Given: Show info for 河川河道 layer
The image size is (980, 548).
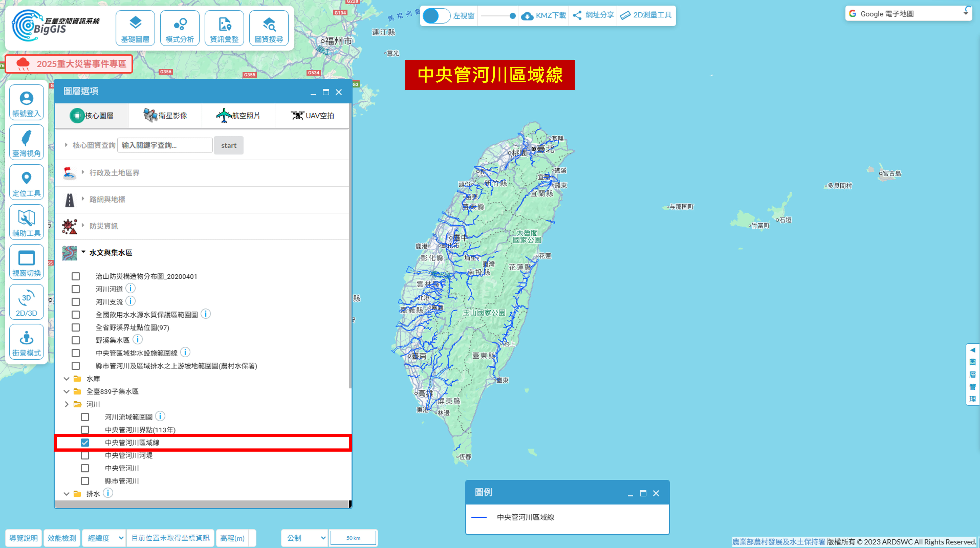Looking at the screenshot, I should coord(131,289).
